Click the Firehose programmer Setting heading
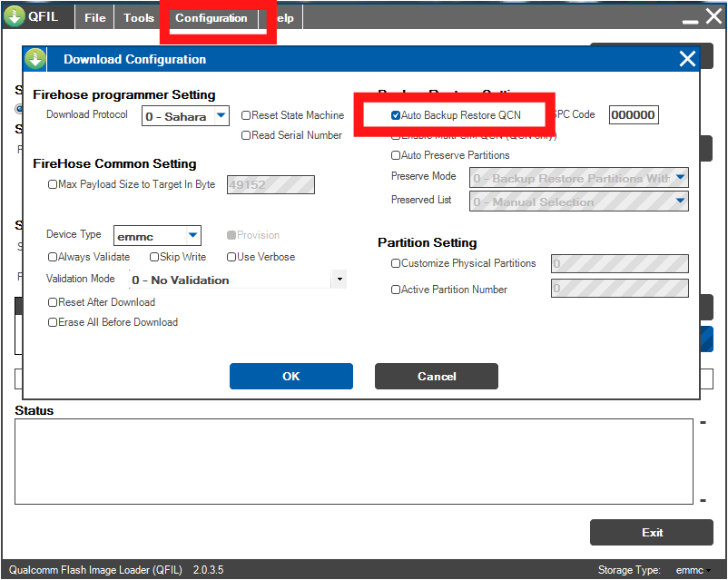Viewport: 728px width, 580px height. coord(124,94)
